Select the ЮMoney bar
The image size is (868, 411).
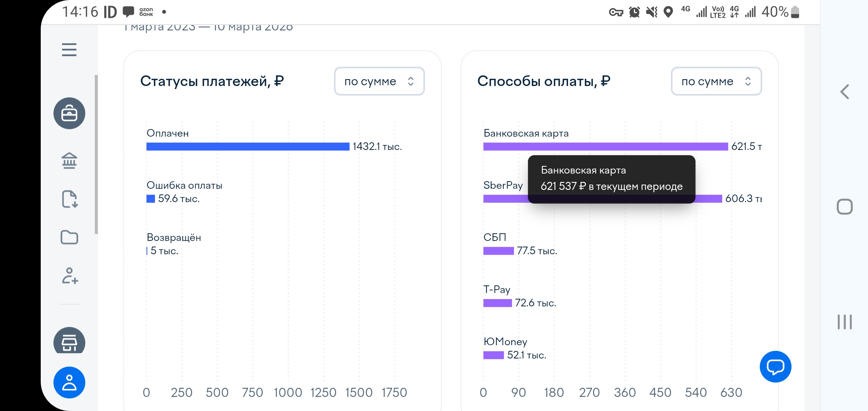tap(493, 355)
